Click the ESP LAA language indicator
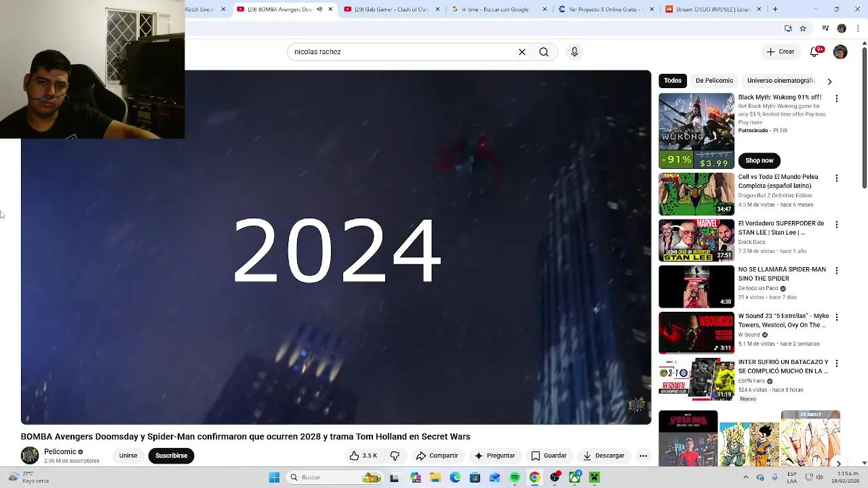 792,477
